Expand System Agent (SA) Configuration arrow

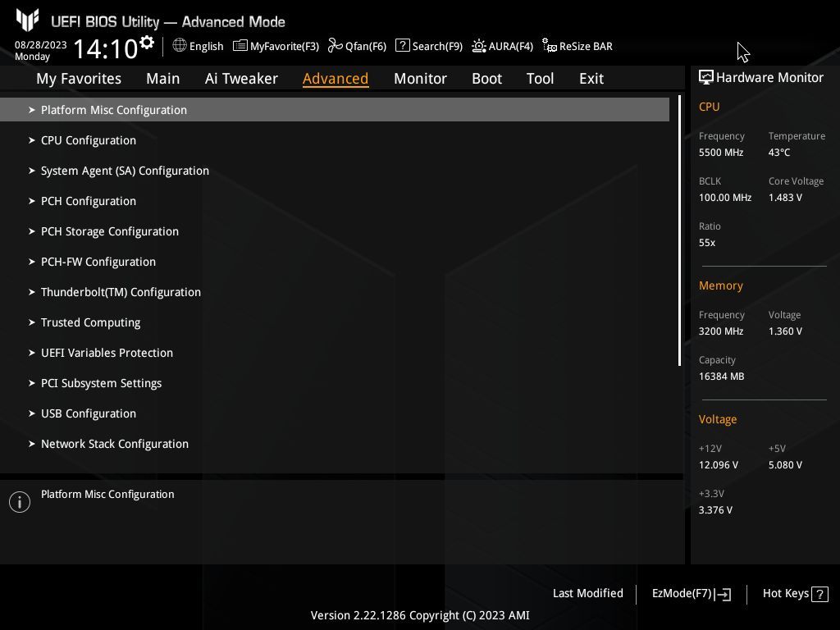[x=32, y=171]
